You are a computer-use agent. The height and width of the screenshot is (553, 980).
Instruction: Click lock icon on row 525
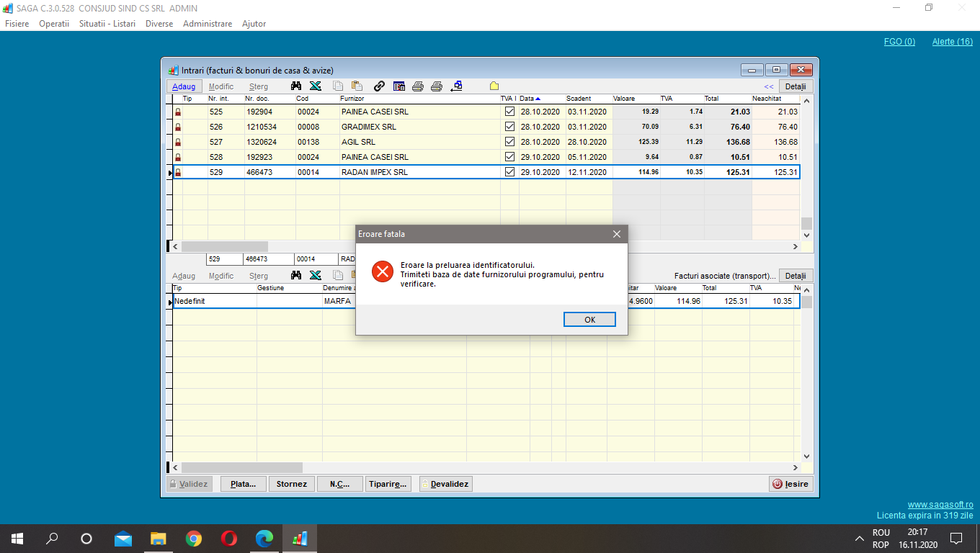pyautogui.click(x=178, y=112)
